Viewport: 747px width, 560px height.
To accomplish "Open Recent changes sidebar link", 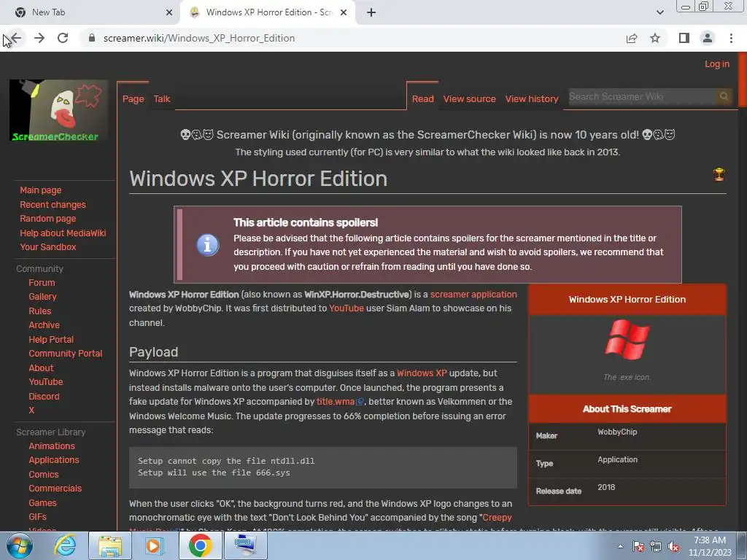I will [x=53, y=204].
